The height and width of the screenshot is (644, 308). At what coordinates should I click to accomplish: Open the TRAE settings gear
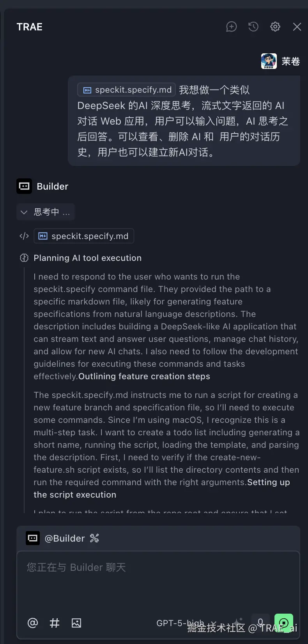tap(275, 27)
